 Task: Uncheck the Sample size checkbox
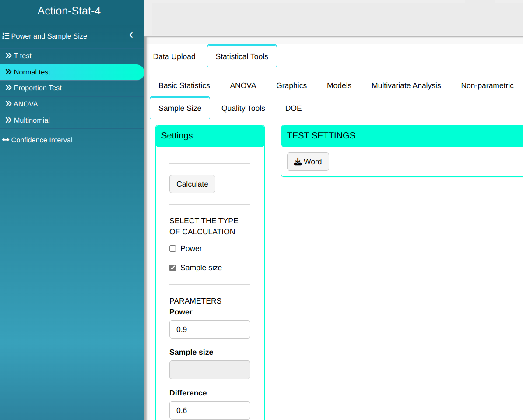(173, 268)
